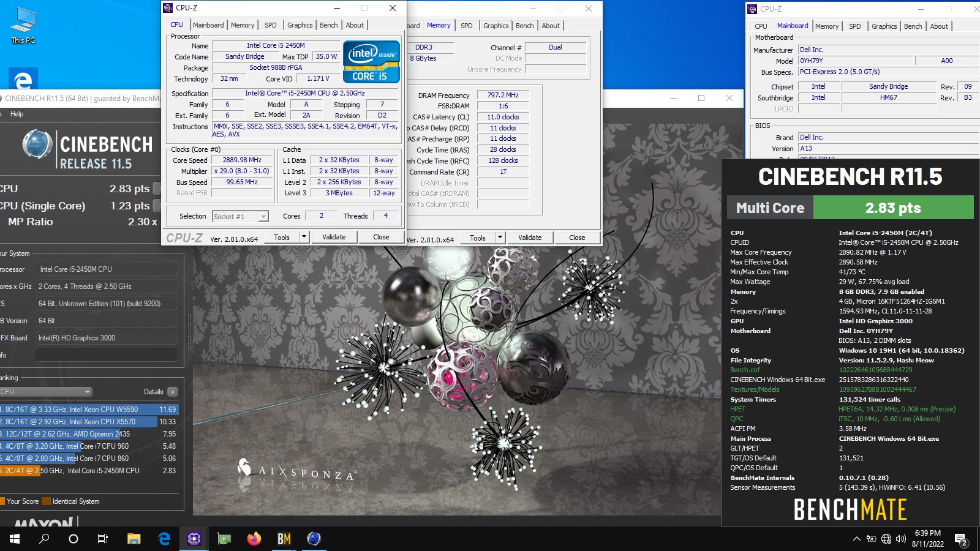Open Task View on the taskbar
Viewport: 980px width, 551px height.
coord(103,539)
